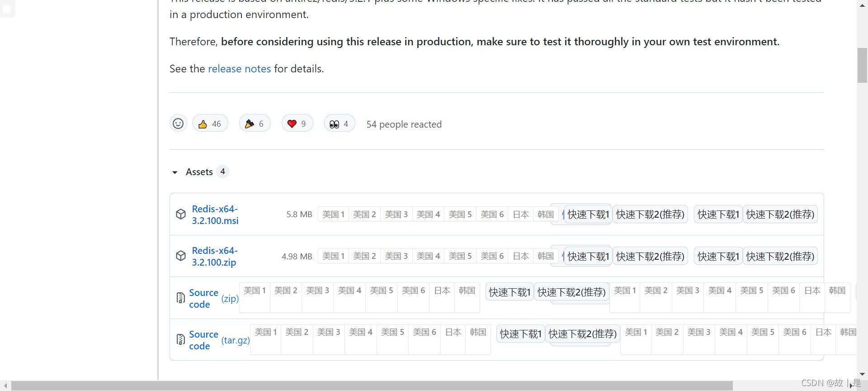Click zip file icon for Source code (zip)
Viewport: 868px width, 391px height.
pos(181,298)
